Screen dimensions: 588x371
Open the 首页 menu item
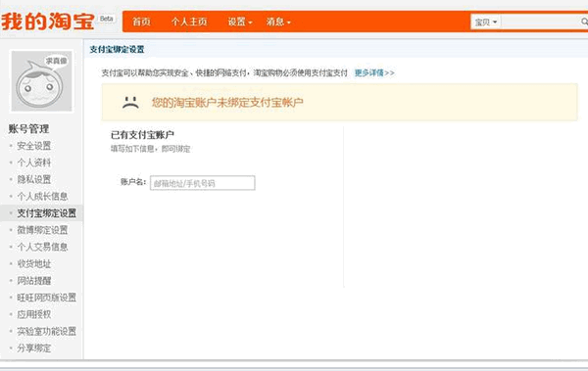pos(141,22)
